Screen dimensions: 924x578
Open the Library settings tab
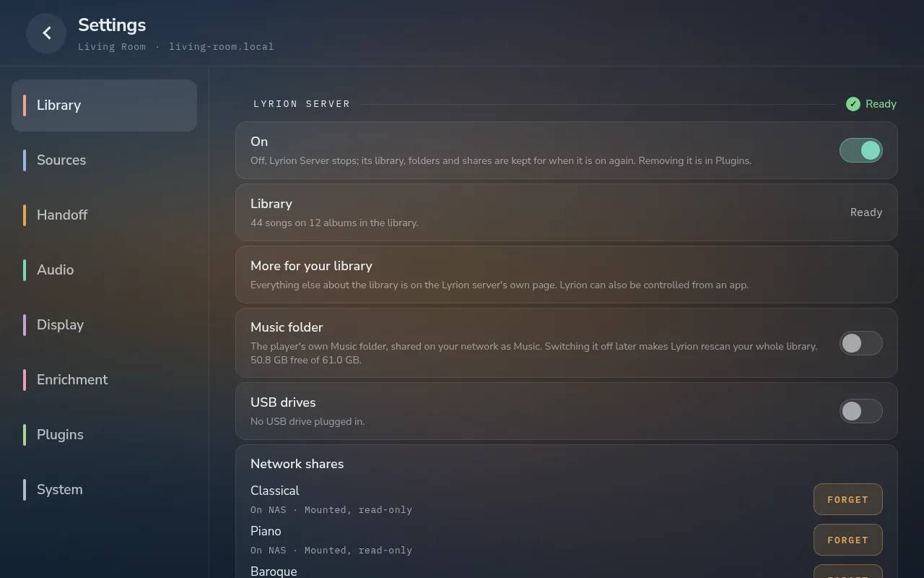click(x=104, y=105)
